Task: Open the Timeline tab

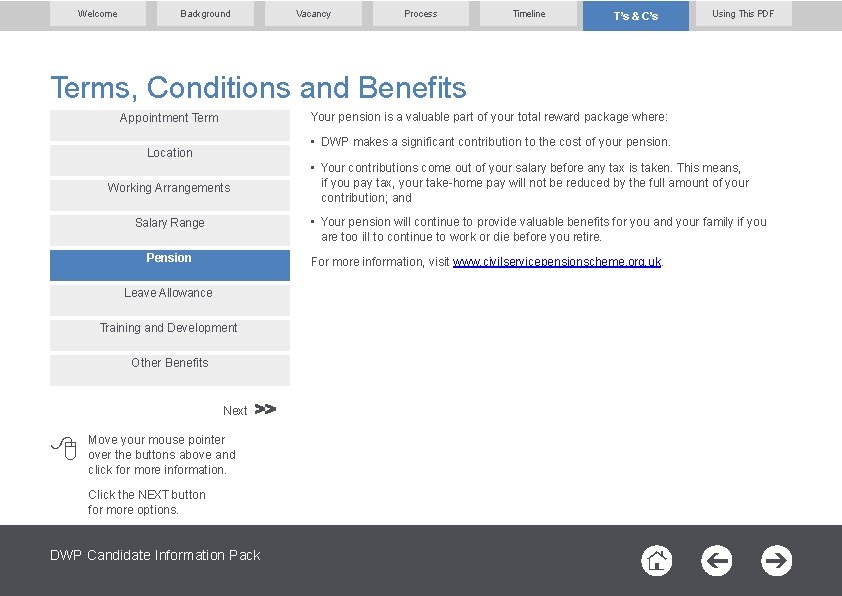Action: (528, 14)
